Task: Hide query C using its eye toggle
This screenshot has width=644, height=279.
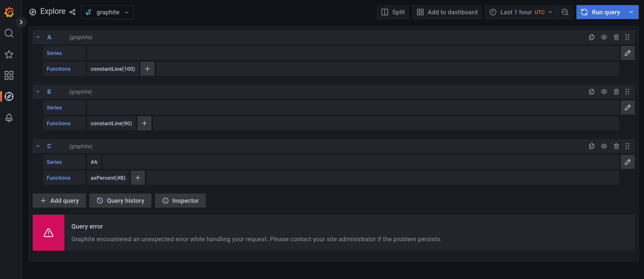Action: pyautogui.click(x=604, y=146)
